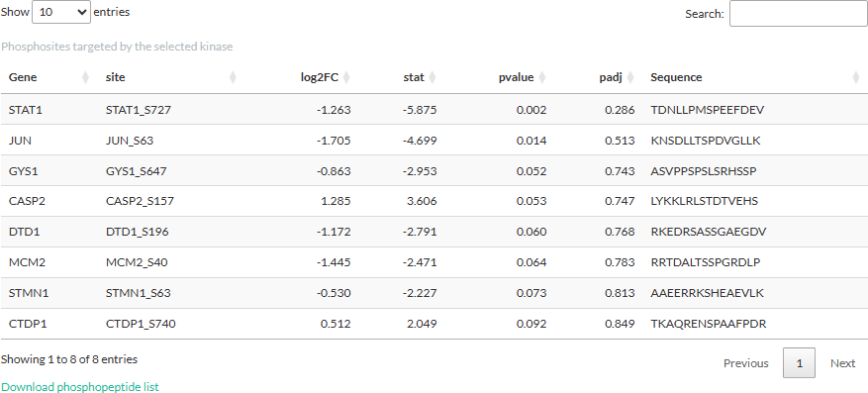Sort by pvalue column sort icon
The width and height of the screenshot is (868, 393).
pyautogui.click(x=542, y=77)
